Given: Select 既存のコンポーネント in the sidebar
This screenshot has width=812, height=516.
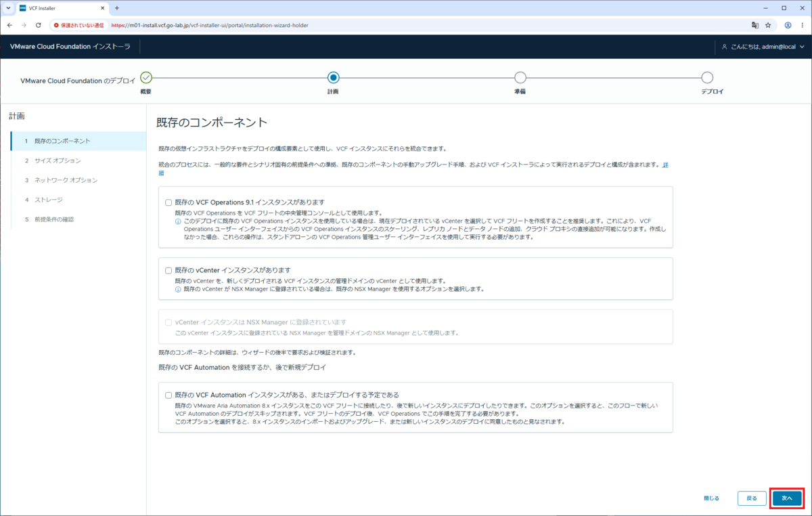Looking at the screenshot, I should coord(78,141).
